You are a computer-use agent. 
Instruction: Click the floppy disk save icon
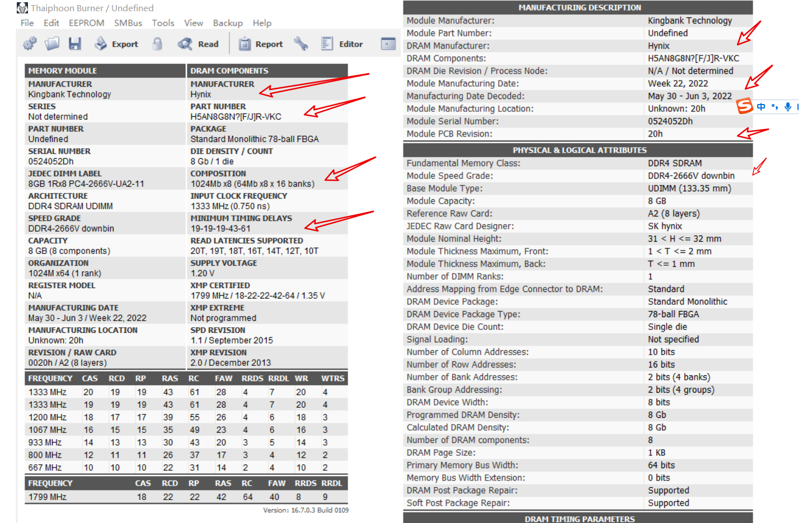pos(75,44)
